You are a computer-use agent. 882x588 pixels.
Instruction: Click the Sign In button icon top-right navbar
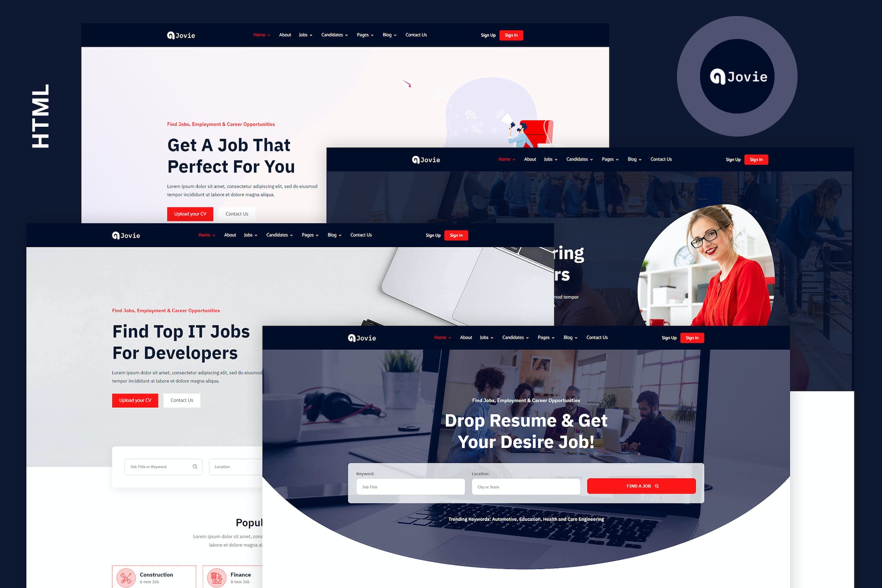(511, 35)
